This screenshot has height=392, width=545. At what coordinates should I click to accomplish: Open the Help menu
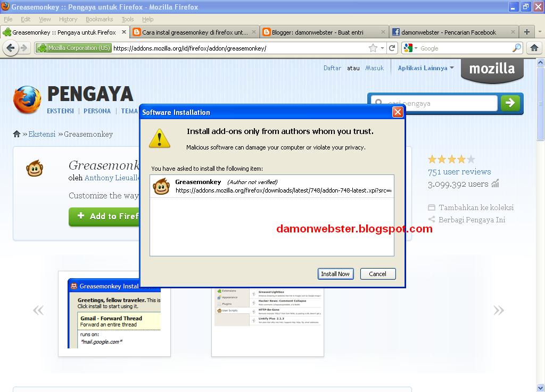point(147,19)
